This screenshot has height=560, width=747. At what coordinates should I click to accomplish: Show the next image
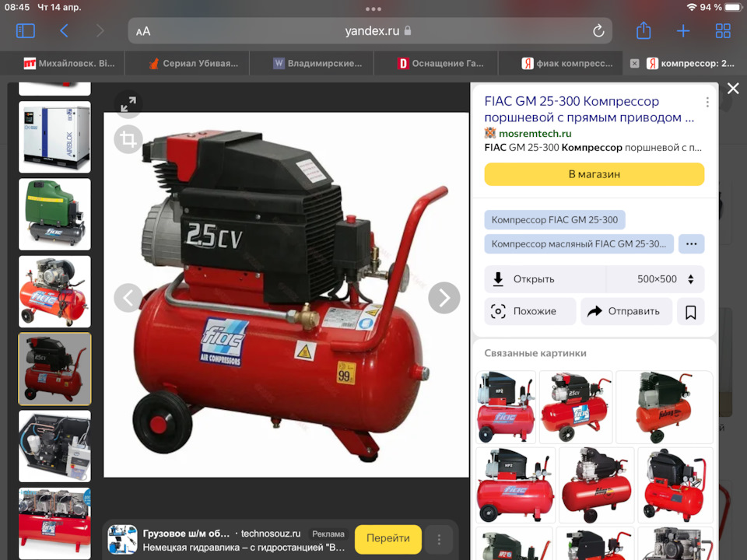coord(444,298)
